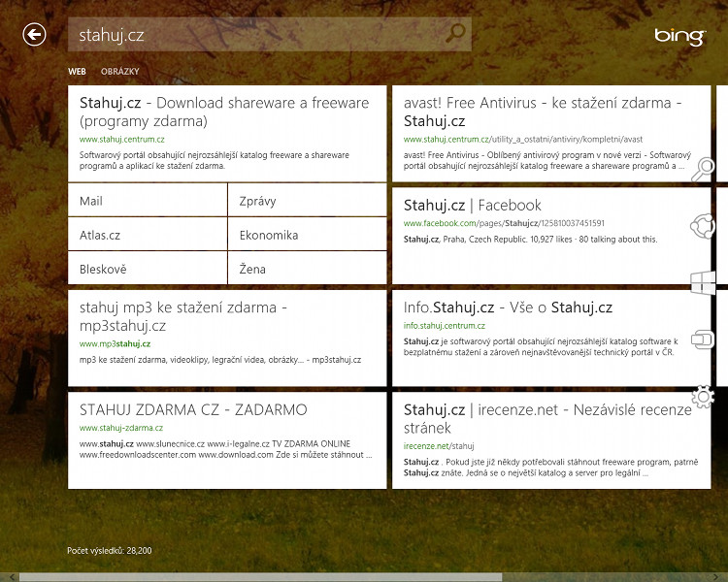Viewport: 728px width, 582px height.
Task: Open Info.Stahuj.cz - Vše o Stahuj.cz result
Action: pyautogui.click(x=508, y=307)
